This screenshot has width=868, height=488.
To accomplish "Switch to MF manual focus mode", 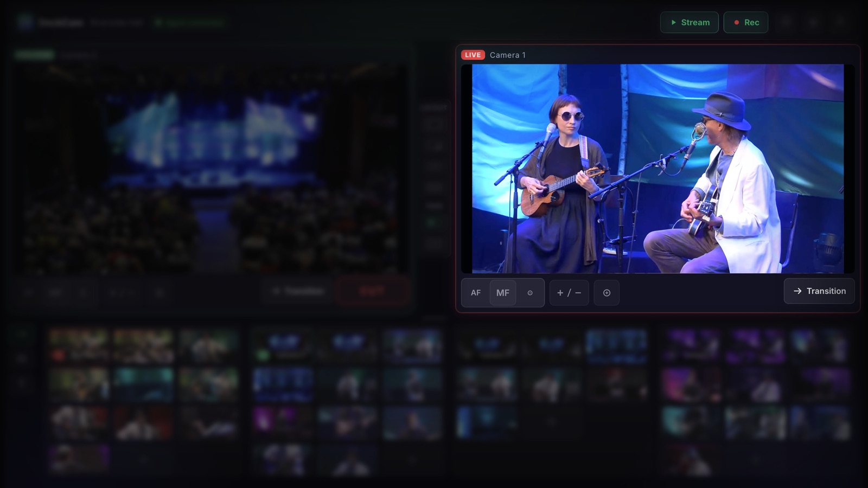I will 503,293.
